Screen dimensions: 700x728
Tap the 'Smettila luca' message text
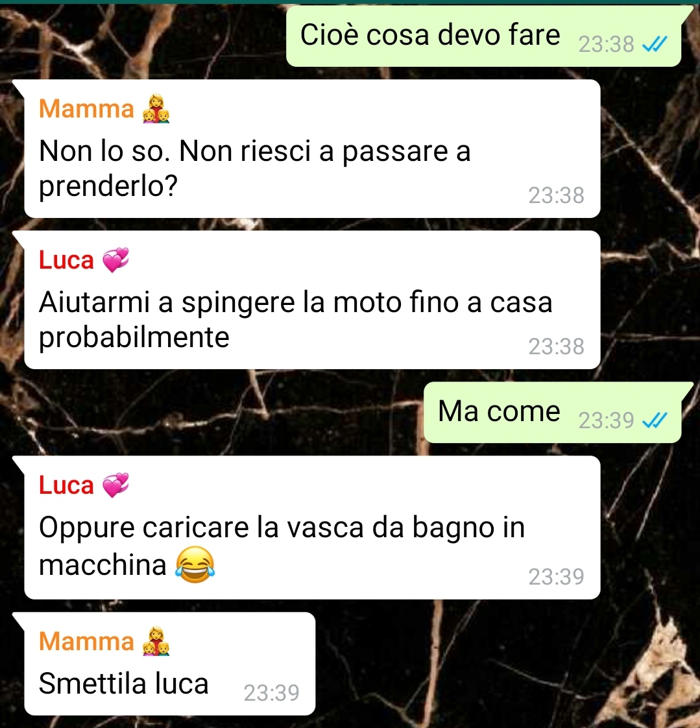tap(124, 683)
